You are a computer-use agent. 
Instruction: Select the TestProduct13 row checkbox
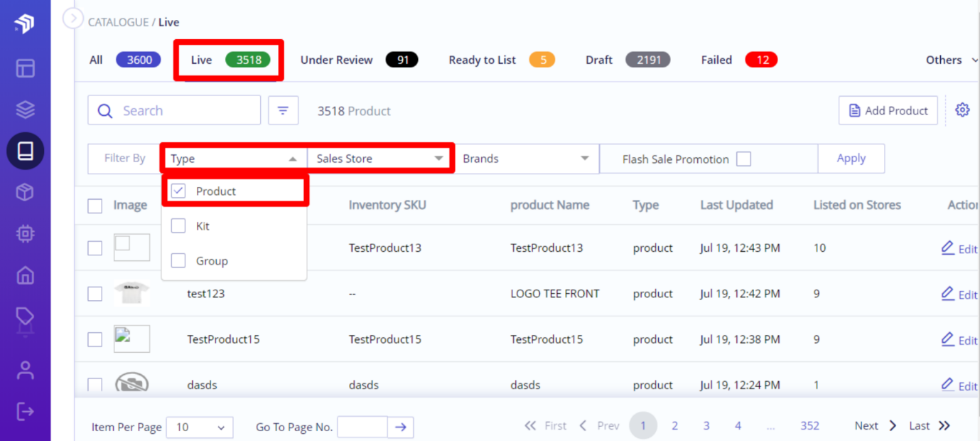(95, 248)
